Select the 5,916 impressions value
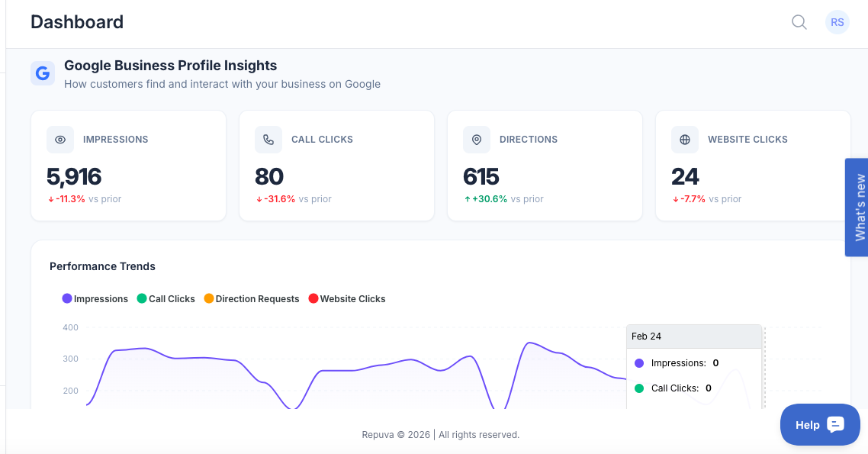 coord(74,177)
